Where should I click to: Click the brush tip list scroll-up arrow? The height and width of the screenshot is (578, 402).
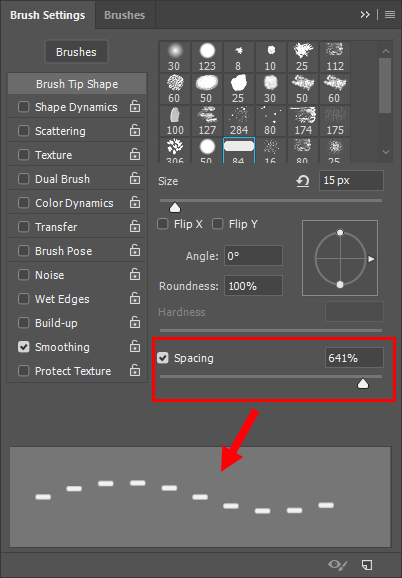click(385, 51)
